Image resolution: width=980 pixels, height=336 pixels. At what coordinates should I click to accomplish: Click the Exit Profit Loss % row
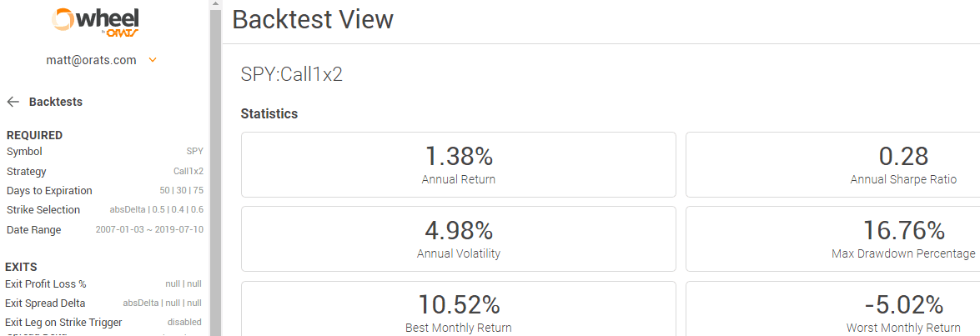click(x=103, y=284)
